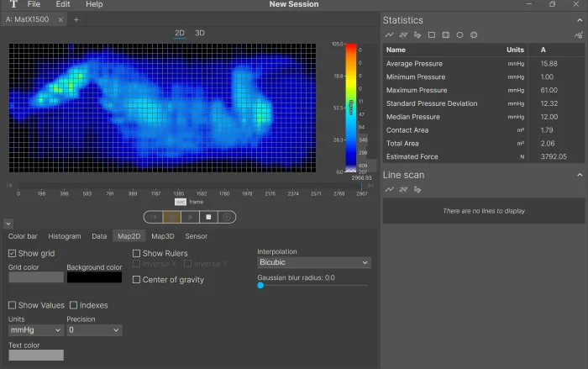Open the Edit menu
Image resolution: width=588 pixels, height=369 pixels.
pos(63,4)
